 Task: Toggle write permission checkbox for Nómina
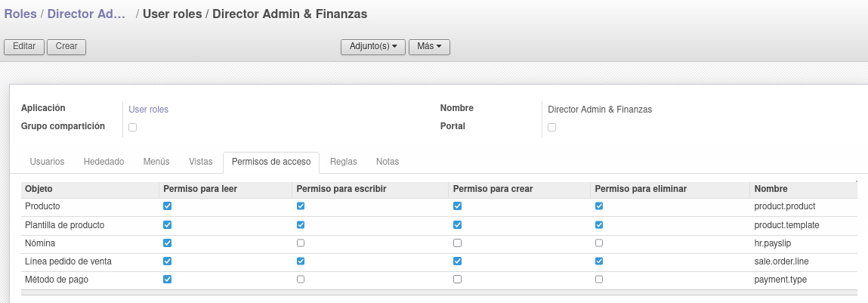pyautogui.click(x=301, y=243)
